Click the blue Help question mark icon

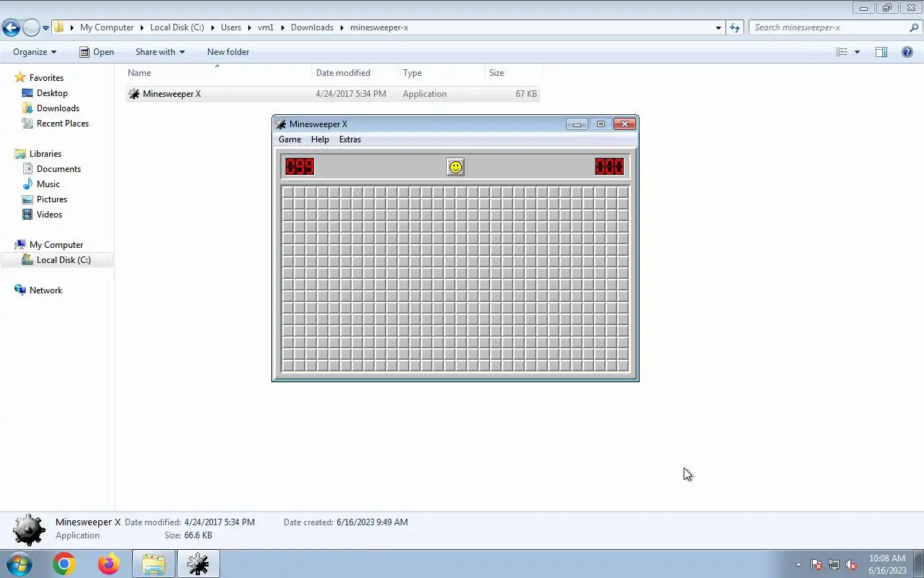[x=907, y=52]
